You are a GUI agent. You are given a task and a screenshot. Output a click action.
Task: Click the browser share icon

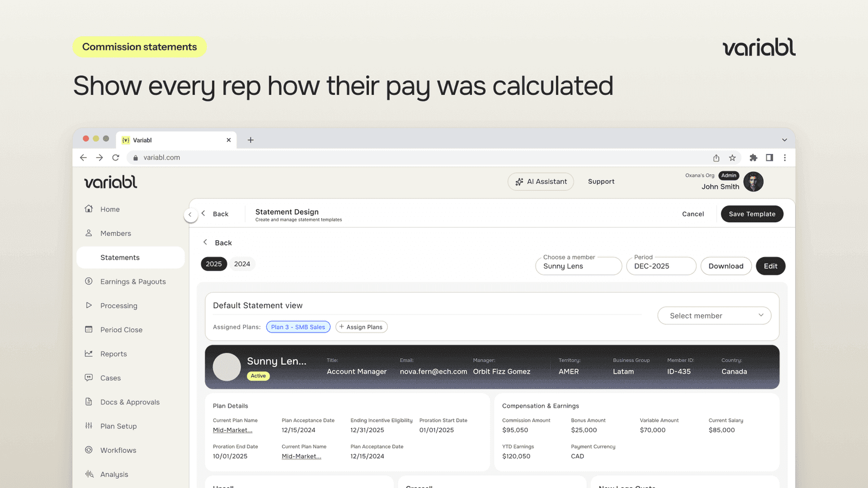click(716, 158)
